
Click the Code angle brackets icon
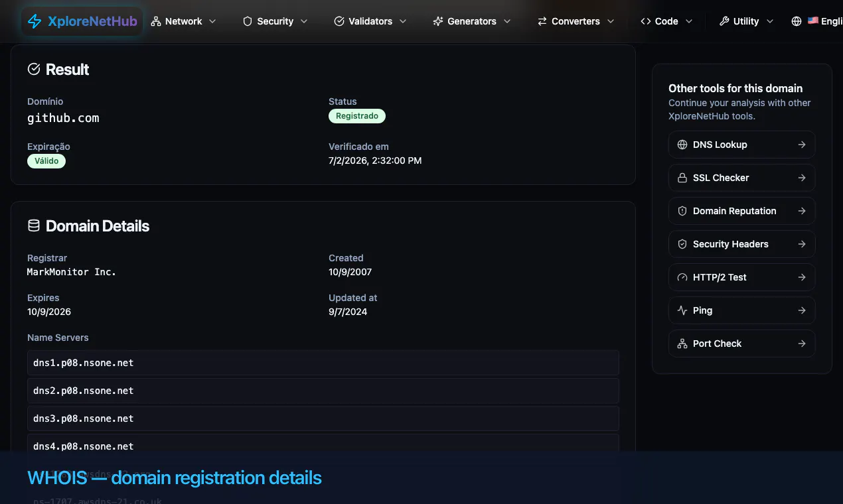[646, 21]
